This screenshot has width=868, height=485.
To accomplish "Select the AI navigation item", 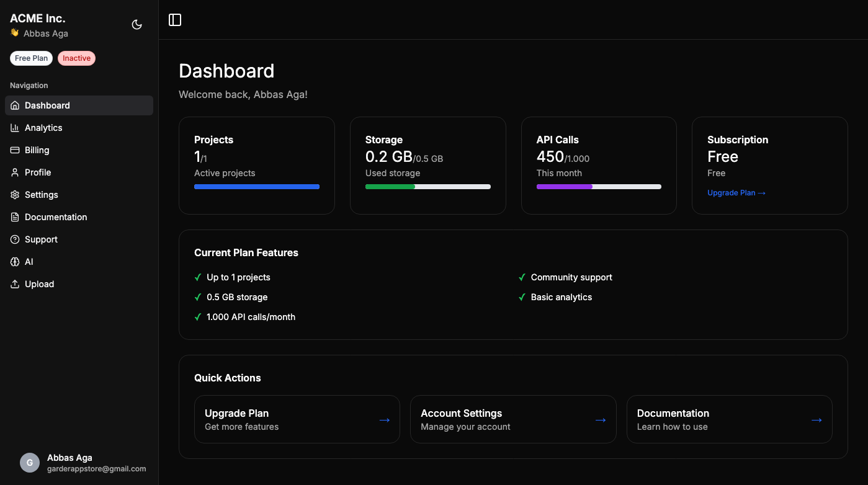I will (x=28, y=262).
